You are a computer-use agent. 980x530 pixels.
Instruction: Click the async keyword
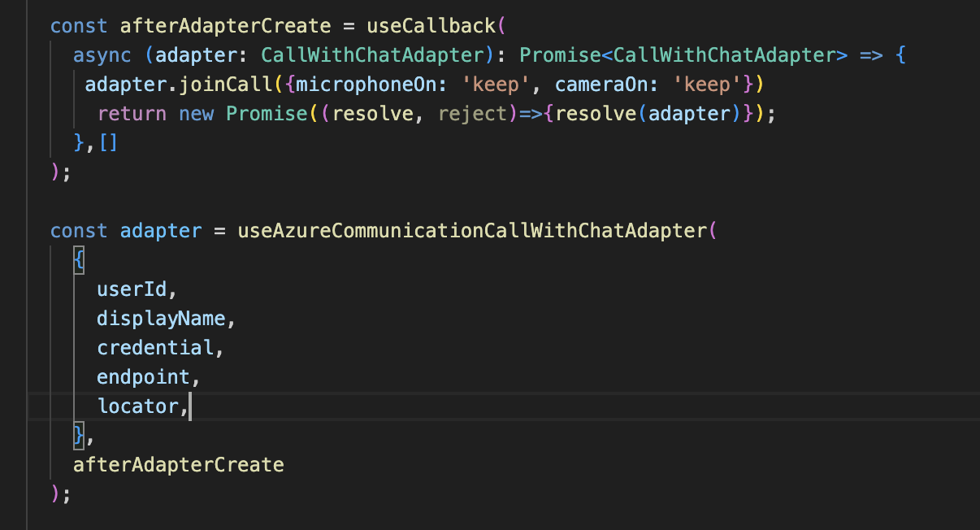102,55
